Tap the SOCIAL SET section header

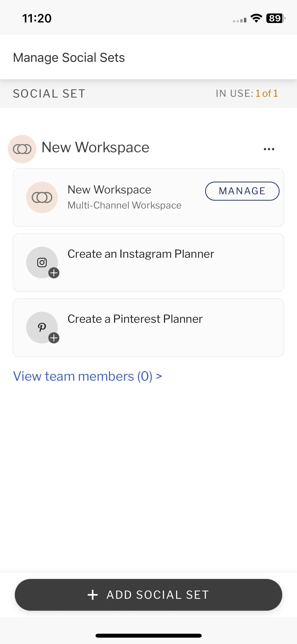pos(49,94)
